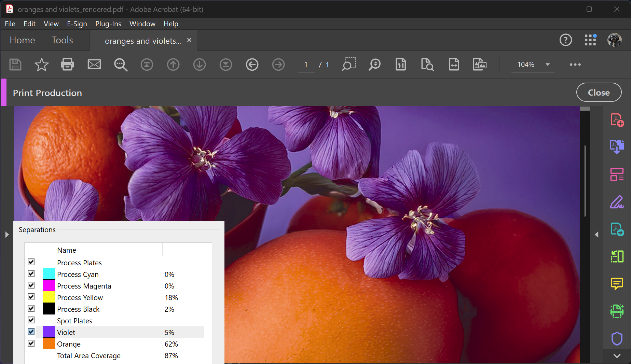Screen dimensions: 631x364
Task: Close the Print Production toolbar
Action: pyautogui.click(x=599, y=93)
